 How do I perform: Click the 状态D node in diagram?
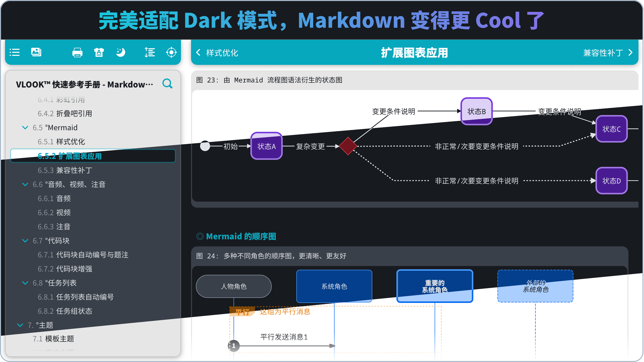point(611,180)
